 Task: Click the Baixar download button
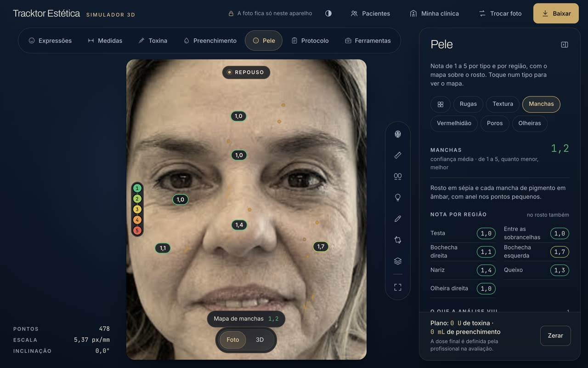[556, 13]
